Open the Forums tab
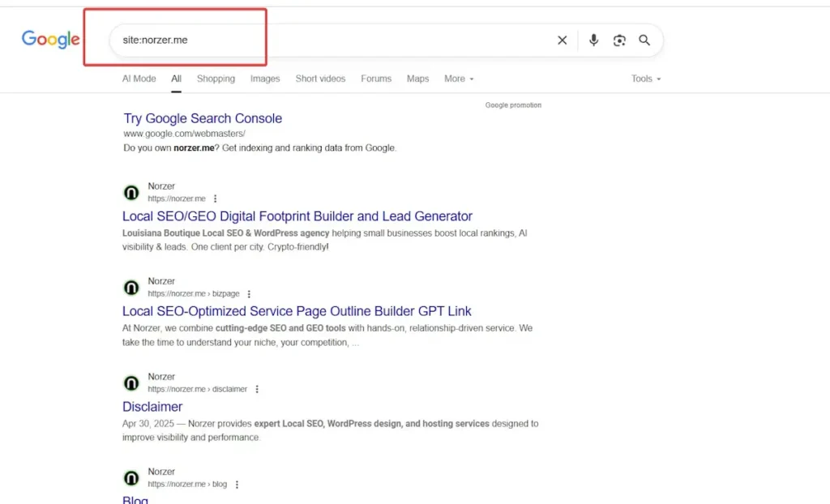Screen dimensions: 830x504 (376, 79)
